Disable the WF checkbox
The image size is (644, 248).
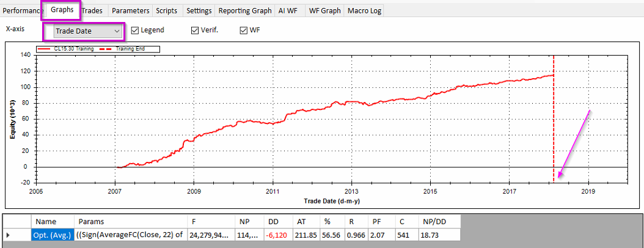click(244, 30)
